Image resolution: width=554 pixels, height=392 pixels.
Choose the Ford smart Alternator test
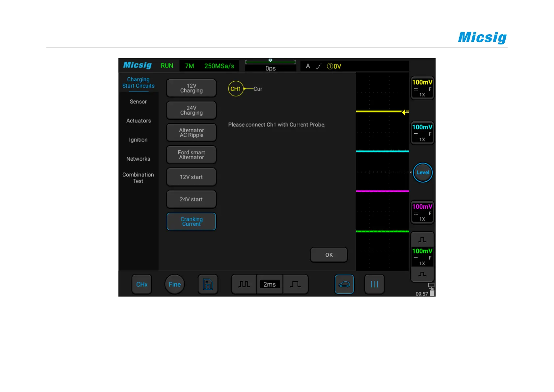pos(191,155)
